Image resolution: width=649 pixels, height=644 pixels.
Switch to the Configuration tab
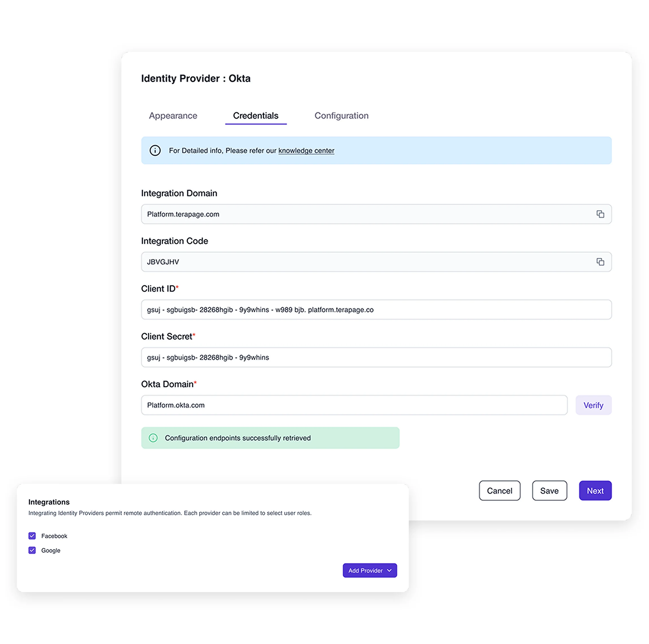(341, 116)
